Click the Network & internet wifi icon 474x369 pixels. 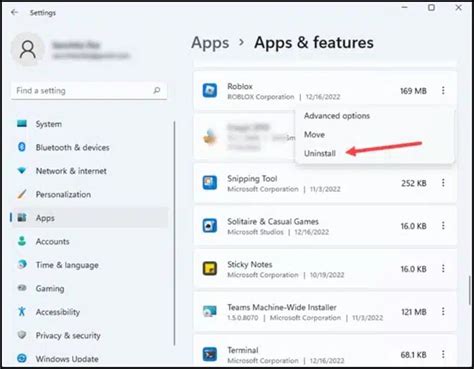click(x=22, y=171)
